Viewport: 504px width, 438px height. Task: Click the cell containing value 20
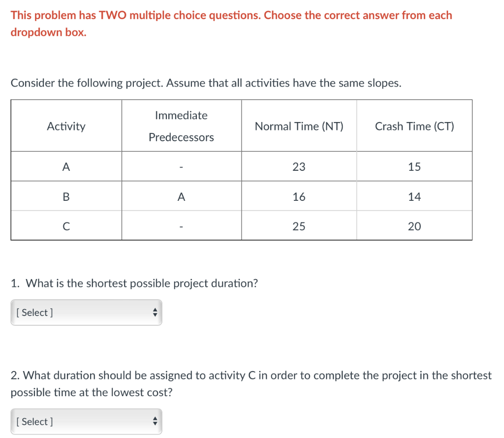coord(414,226)
